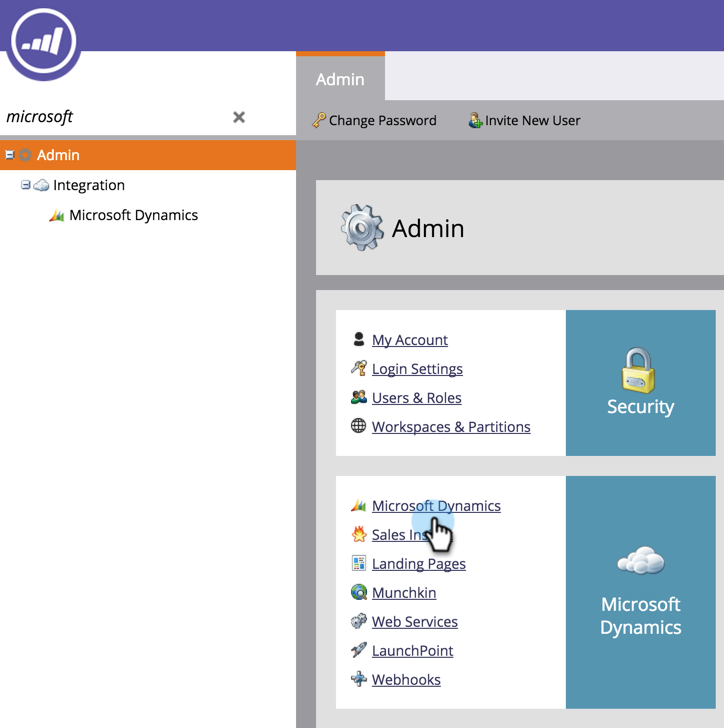The width and height of the screenshot is (724, 728).
Task: Click Change Password in toolbar
Action: point(382,120)
